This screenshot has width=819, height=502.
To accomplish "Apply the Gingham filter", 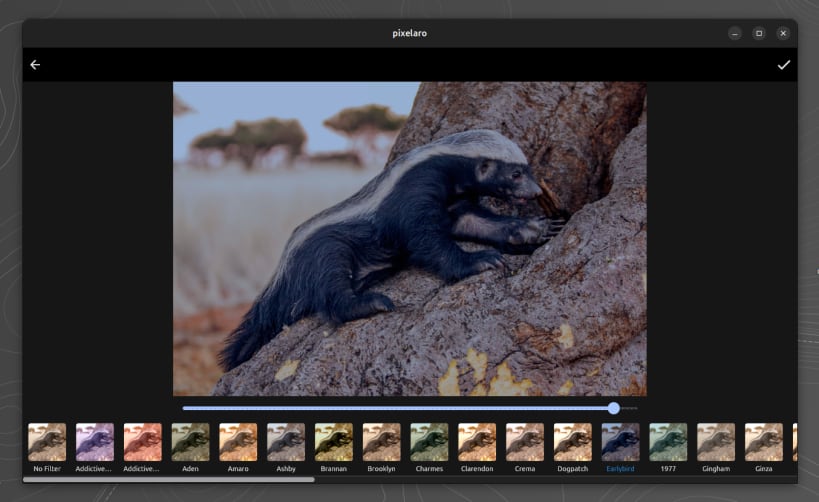I will click(716, 442).
